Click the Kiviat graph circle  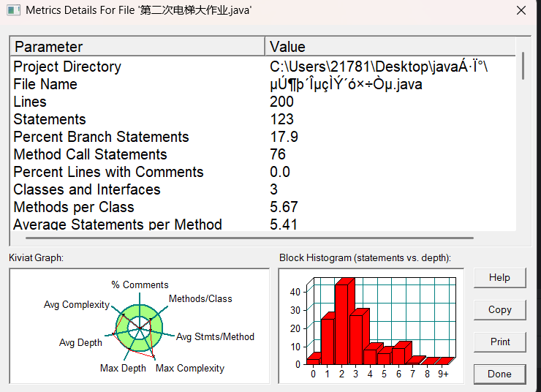tap(140, 328)
